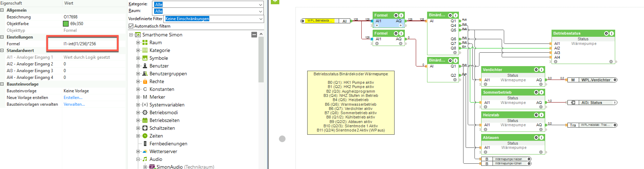Click the Betriebsmodi gear icon
The image size is (644, 169).
[x=145, y=112]
